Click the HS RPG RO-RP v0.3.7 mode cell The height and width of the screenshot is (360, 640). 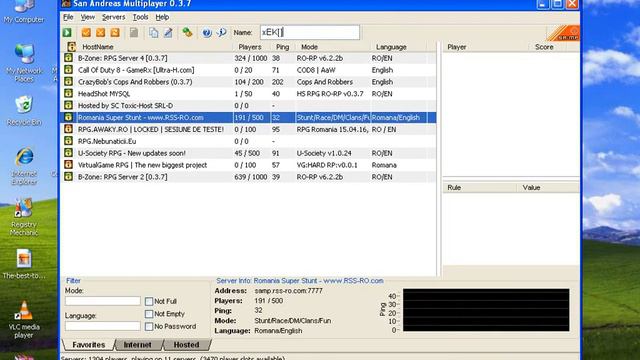330,93
